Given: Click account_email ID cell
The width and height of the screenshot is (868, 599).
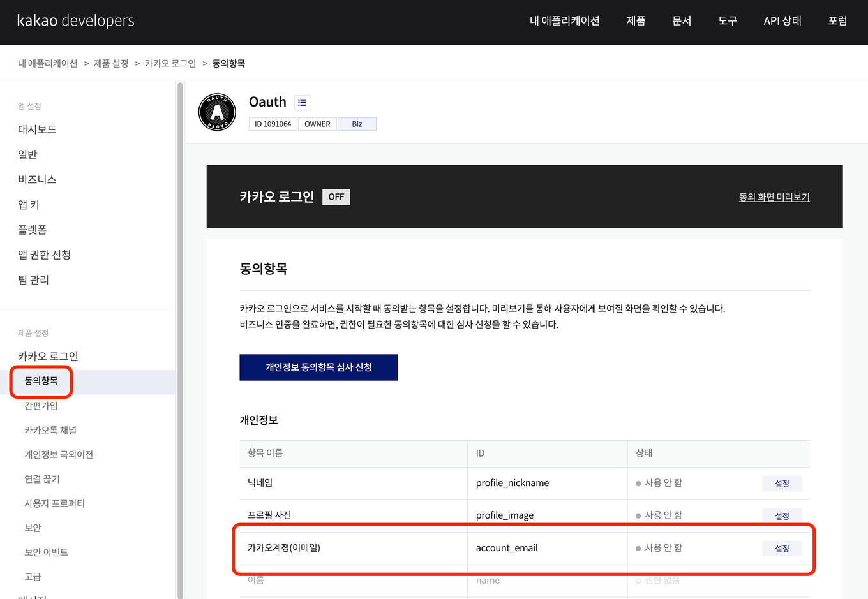Looking at the screenshot, I should [507, 548].
